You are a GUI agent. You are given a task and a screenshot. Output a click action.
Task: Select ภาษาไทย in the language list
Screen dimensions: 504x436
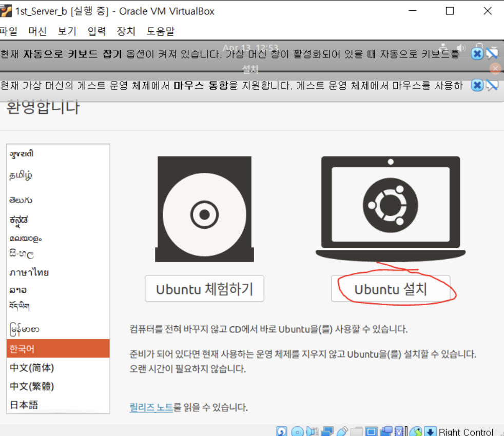[58, 272]
